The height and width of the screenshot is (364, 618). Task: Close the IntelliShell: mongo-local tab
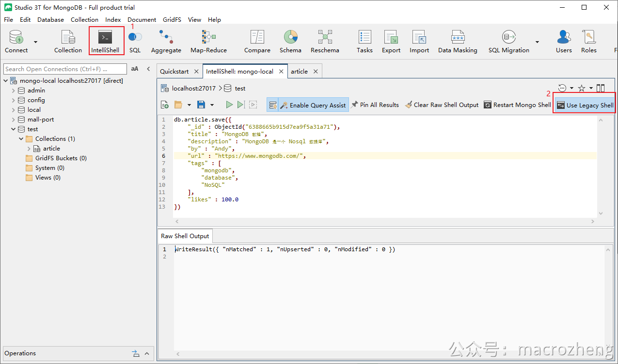281,71
